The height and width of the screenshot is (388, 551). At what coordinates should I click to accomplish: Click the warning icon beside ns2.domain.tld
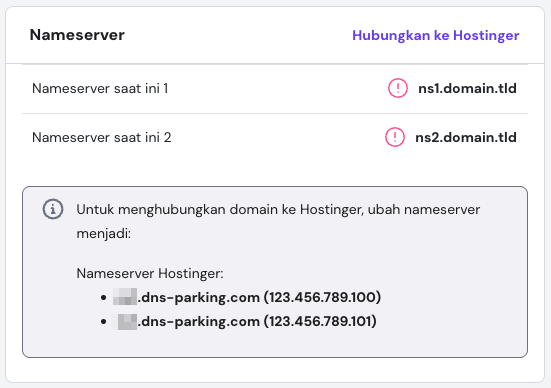(x=395, y=137)
